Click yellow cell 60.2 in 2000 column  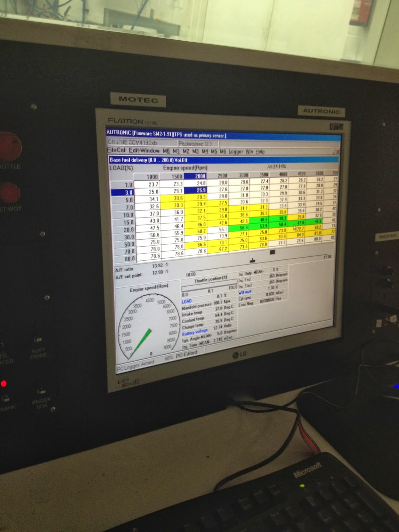point(197,231)
